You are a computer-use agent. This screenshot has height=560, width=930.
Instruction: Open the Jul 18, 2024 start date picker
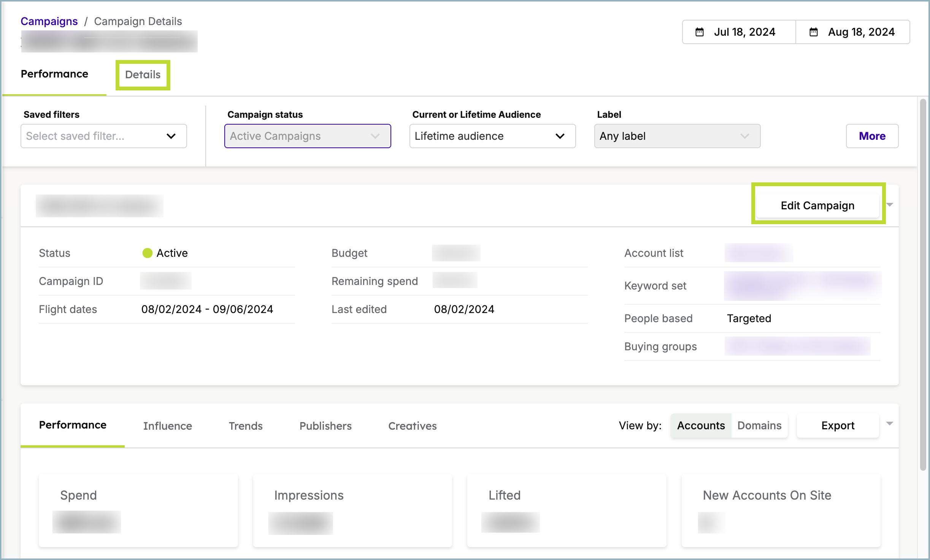tap(739, 32)
